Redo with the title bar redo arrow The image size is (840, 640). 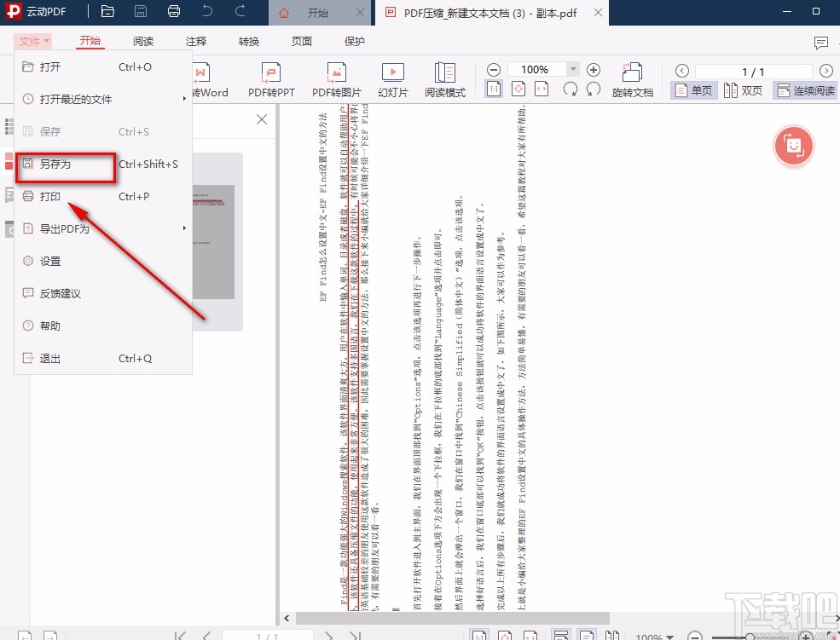click(240, 11)
